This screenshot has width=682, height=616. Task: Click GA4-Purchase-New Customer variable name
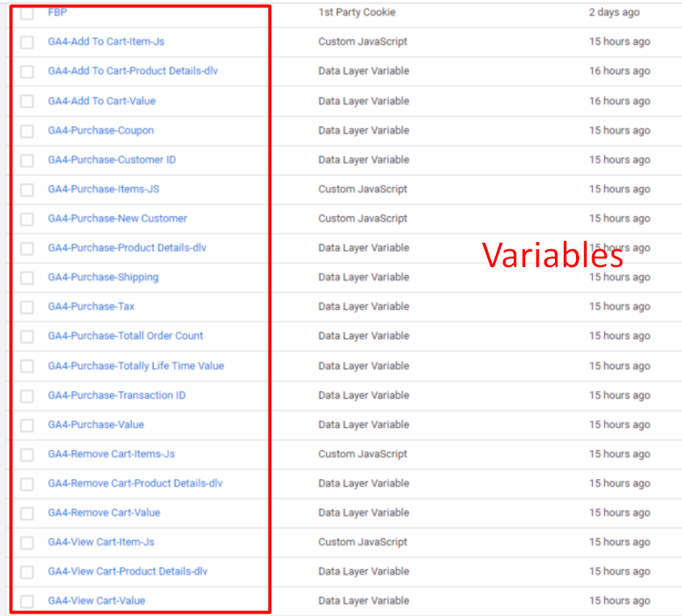(x=117, y=219)
